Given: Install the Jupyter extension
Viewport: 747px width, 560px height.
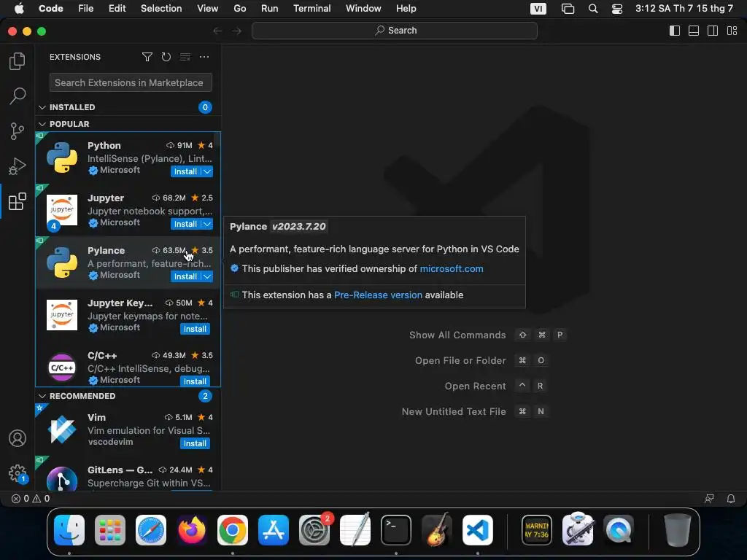Looking at the screenshot, I should tap(185, 225).
